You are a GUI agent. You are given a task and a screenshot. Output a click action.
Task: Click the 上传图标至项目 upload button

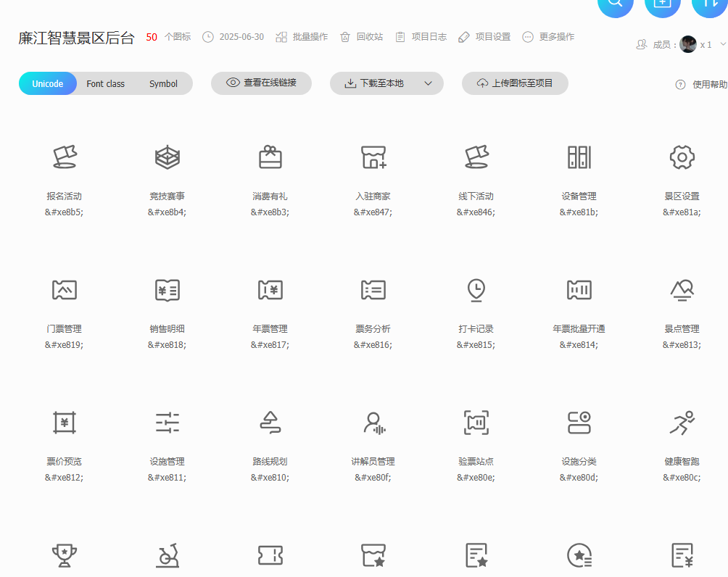coord(515,83)
